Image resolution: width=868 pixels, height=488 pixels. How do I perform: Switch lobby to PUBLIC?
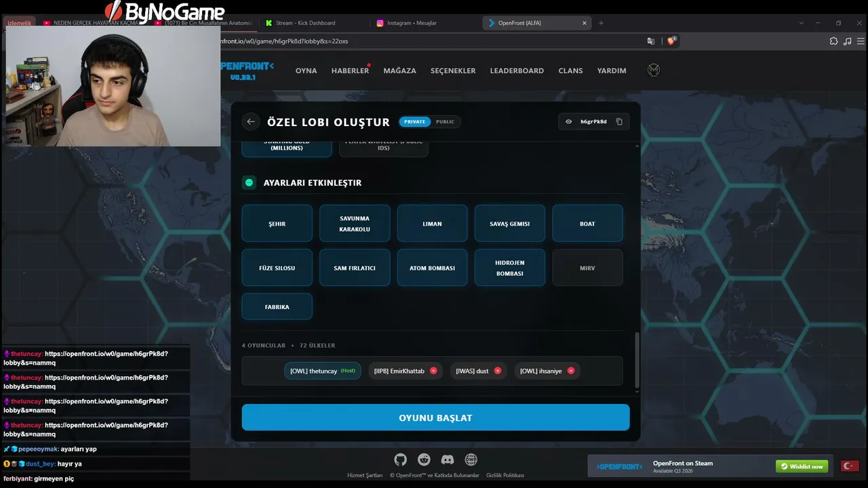point(445,122)
